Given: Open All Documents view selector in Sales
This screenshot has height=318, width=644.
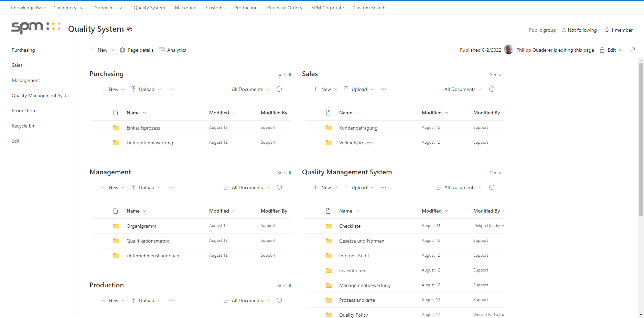Looking at the screenshot, I should click(x=459, y=89).
